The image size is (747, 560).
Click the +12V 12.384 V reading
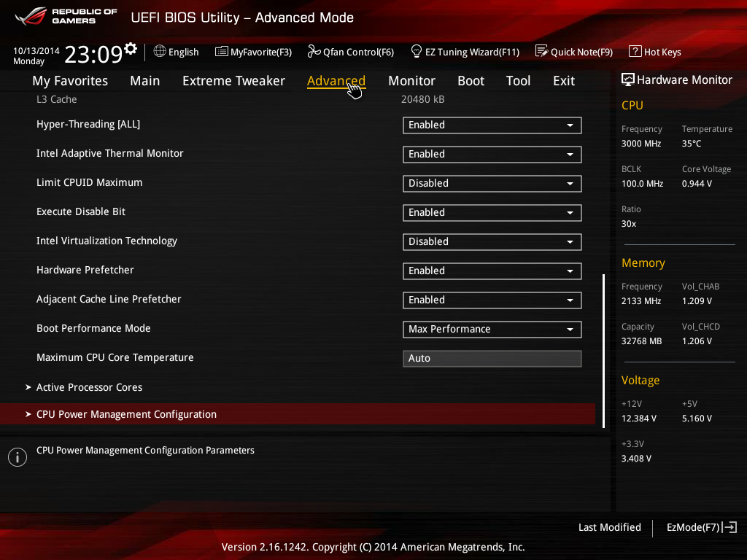(x=638, y=419)
